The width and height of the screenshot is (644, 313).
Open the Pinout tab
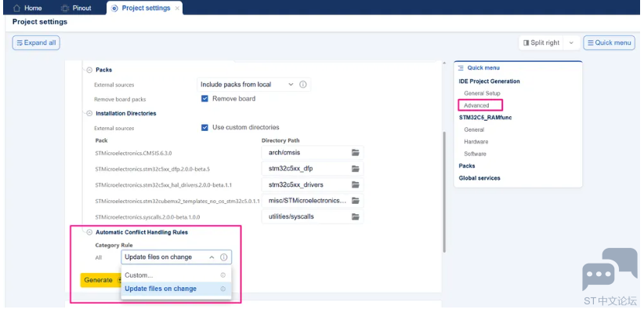[x=76, y=8]
